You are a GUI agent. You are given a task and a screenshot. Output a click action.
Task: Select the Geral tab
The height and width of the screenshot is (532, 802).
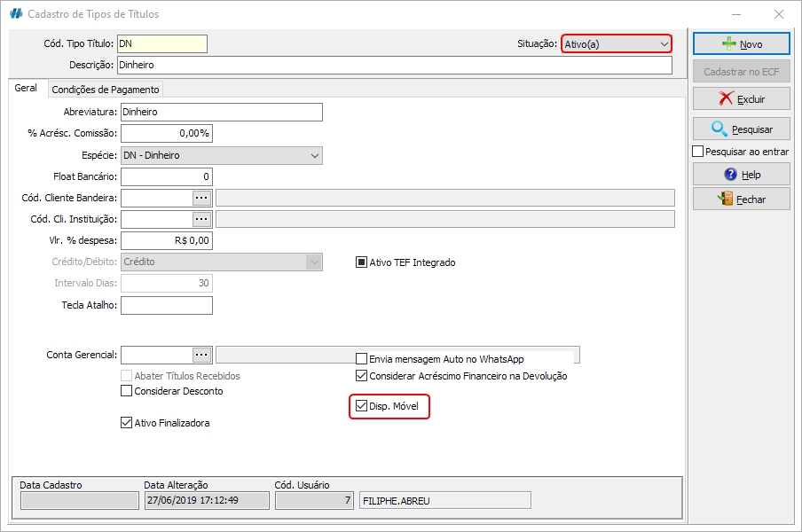pyautogui.click(x=26, y=89)
